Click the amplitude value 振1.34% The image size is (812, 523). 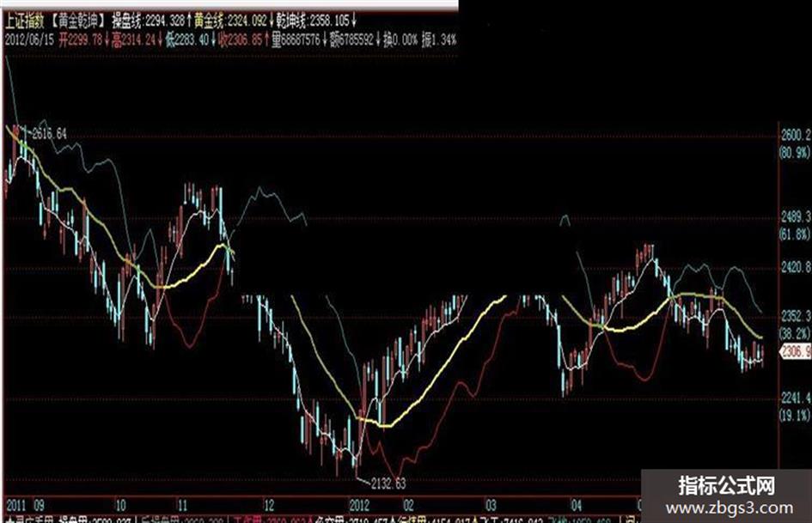[x=439, y=40]
